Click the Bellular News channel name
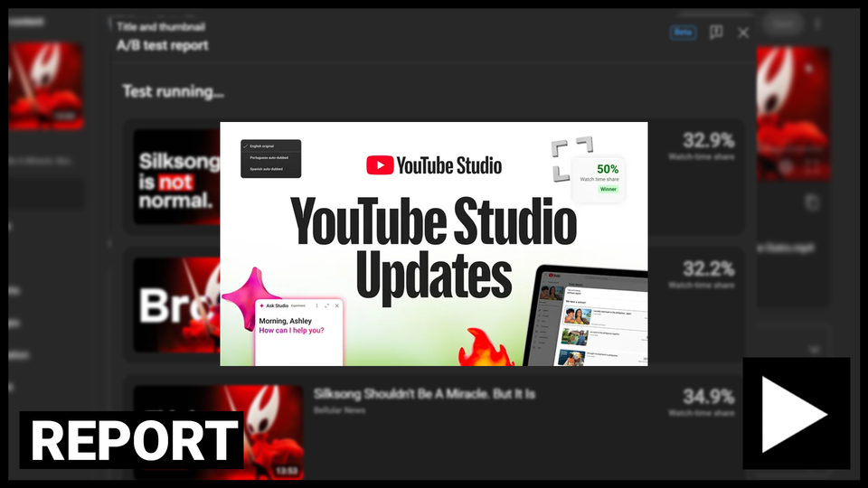The height and width of the screenshot is (488, 868). [339, 410]
